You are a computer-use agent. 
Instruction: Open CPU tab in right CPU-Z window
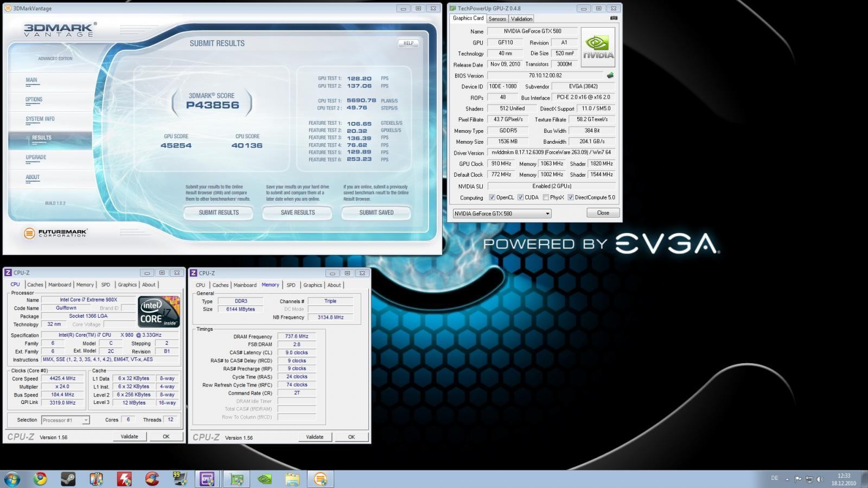click(200, 285)
